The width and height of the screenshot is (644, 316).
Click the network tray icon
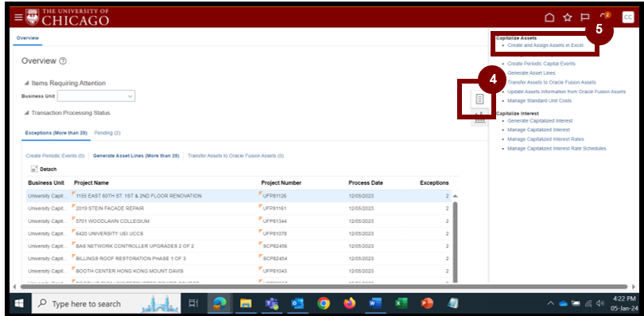(588, 304)
